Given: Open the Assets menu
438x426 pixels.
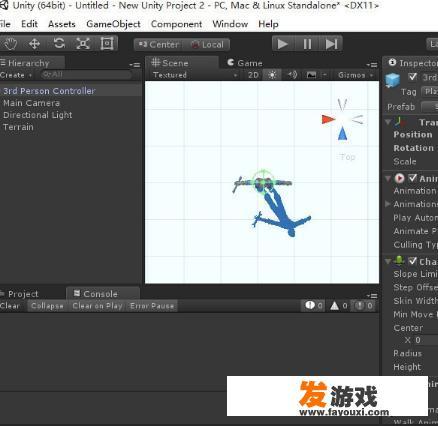Looking at the screenshot, I should coord(62,24).
